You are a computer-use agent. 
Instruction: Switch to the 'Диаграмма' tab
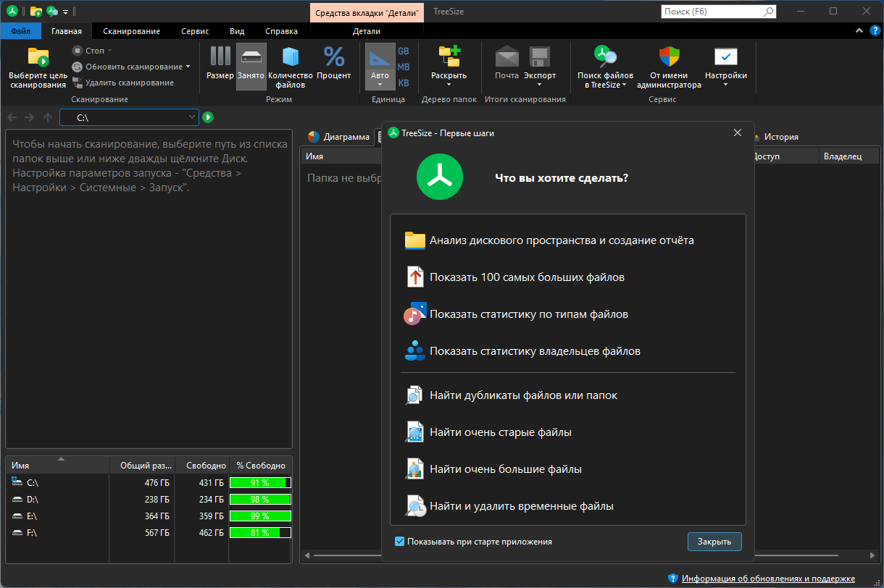tap(339, 137)
